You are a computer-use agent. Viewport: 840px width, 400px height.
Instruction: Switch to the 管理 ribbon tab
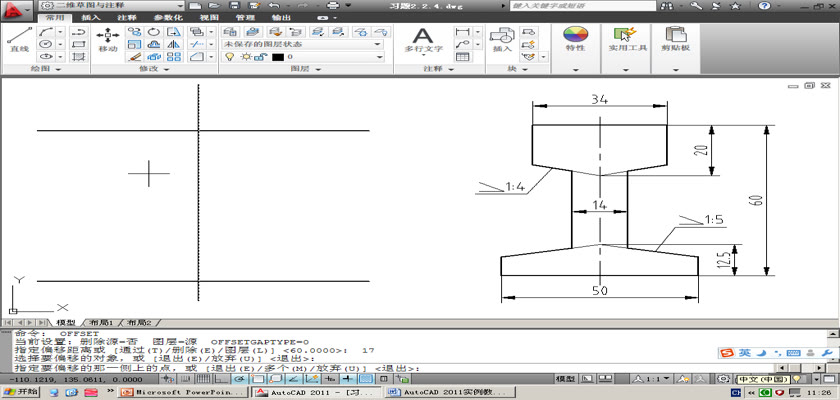tap(245, 17)
